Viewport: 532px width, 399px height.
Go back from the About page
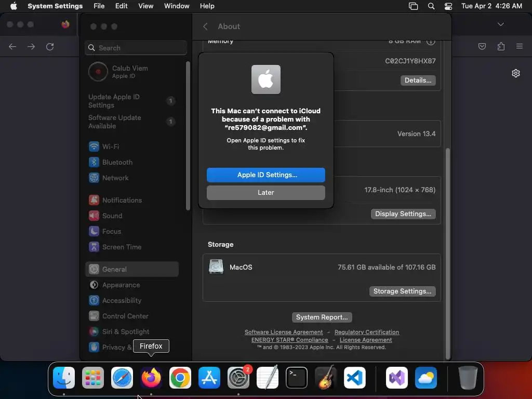coord(205,26)
